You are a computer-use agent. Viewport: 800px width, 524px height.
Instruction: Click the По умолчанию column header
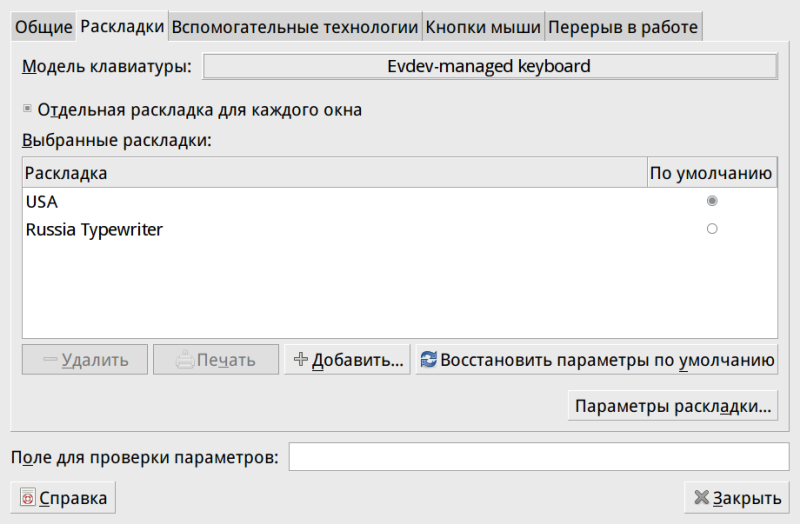(712, 173)
